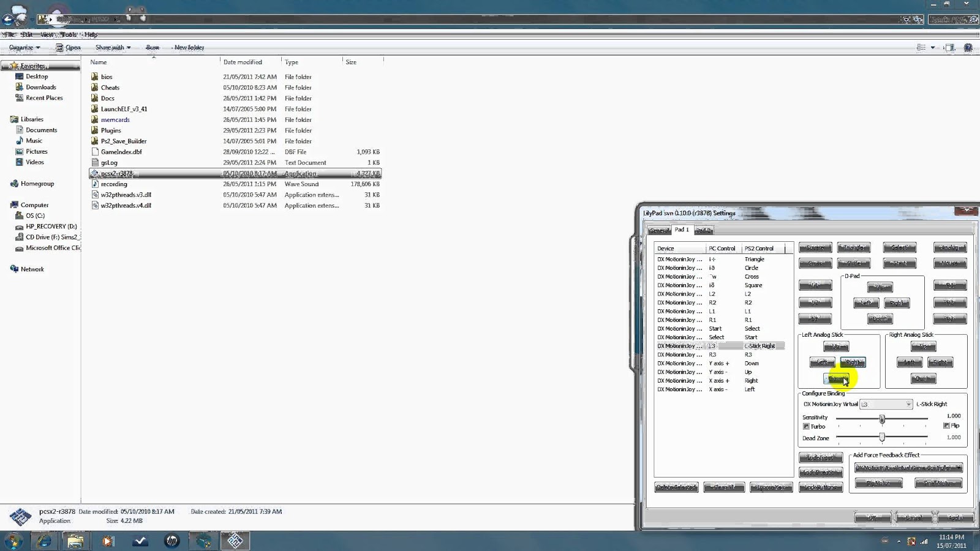Screen dimensions: 980x551
Task: Open the Organize dropdown menu
Action: tap(24, 47)
